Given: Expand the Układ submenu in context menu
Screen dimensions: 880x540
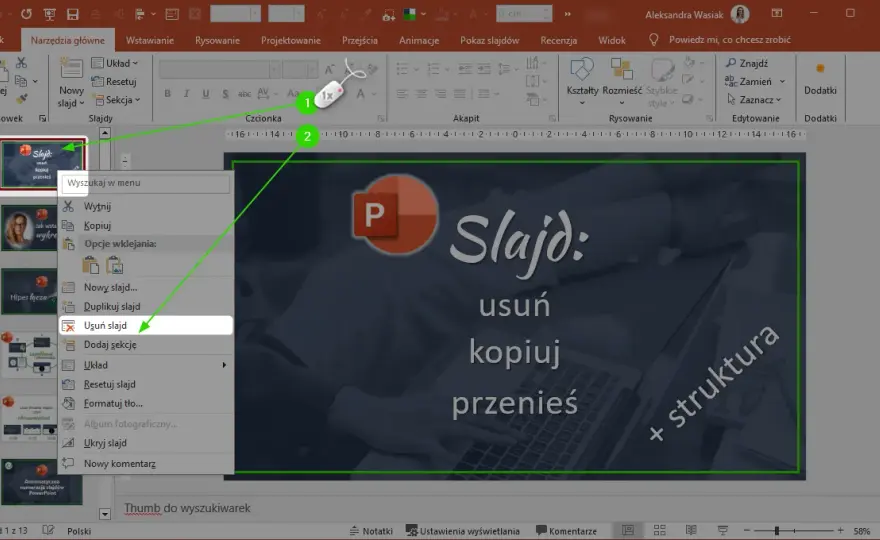Looking at the screenshot, I should (224, 365).
